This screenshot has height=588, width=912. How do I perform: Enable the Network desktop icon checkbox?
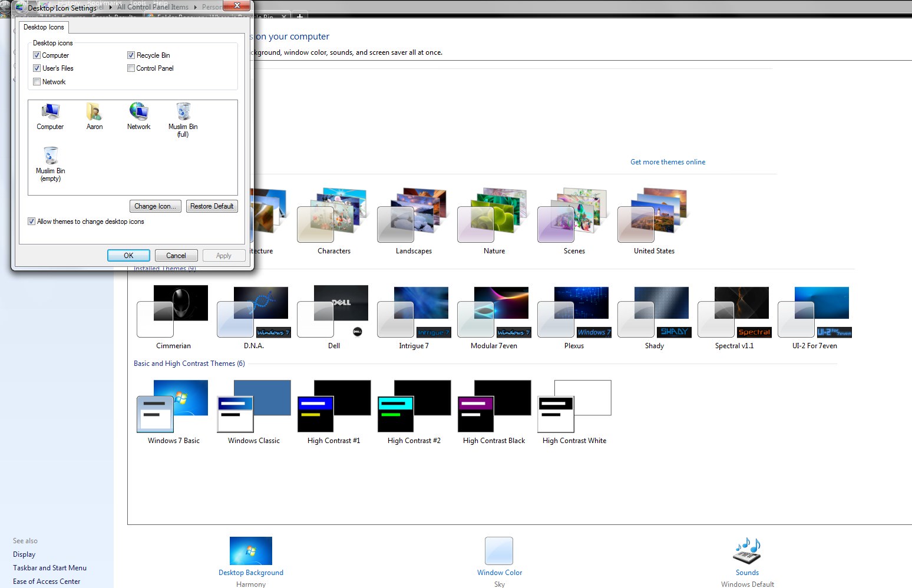37,82
